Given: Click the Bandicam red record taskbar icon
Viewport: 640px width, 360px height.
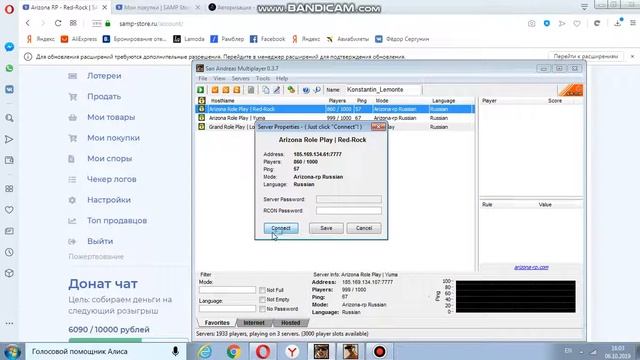Looking at the screenshot, I should (x=380, y=351).
